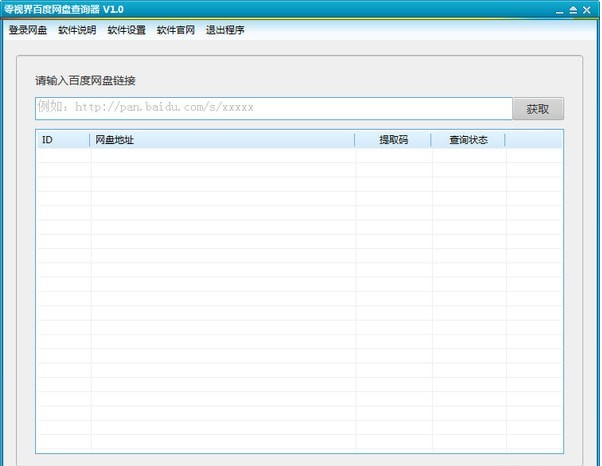Open 软件设置 settings menu

click(x=126, y=30)
